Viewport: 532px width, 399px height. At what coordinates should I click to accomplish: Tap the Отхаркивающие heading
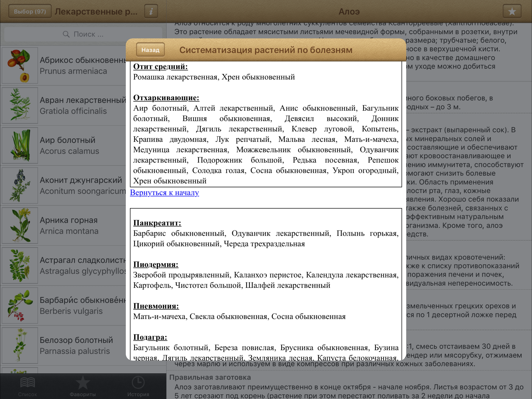click(166, 98)
